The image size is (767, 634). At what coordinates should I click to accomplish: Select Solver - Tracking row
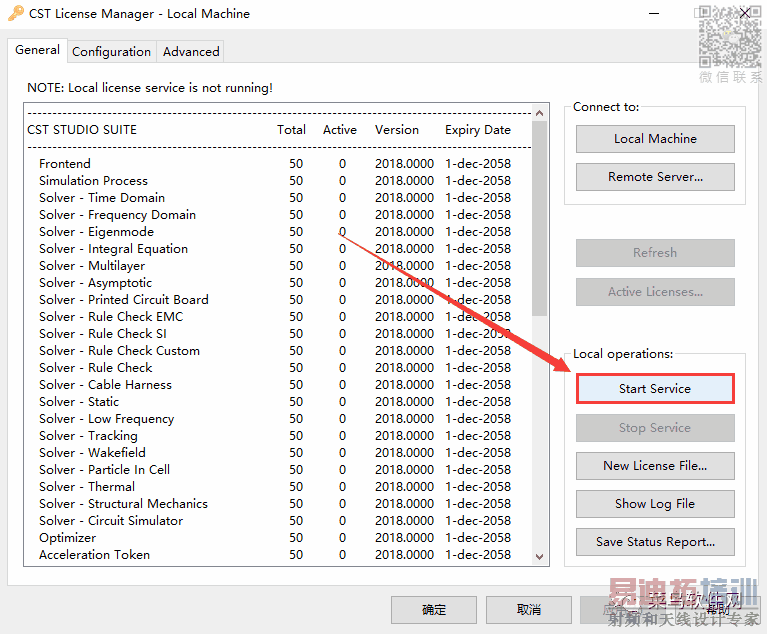click(x=275, y=436)
